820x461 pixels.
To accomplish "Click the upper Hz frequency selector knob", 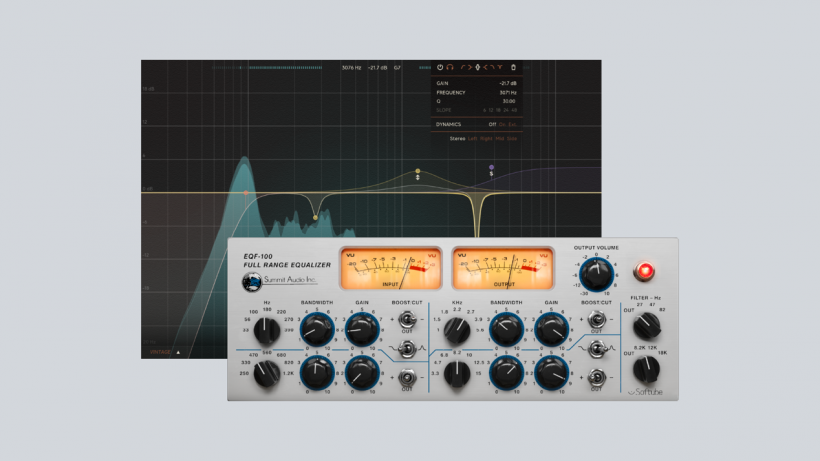I will pyautogui.click(x=267, y=330).
